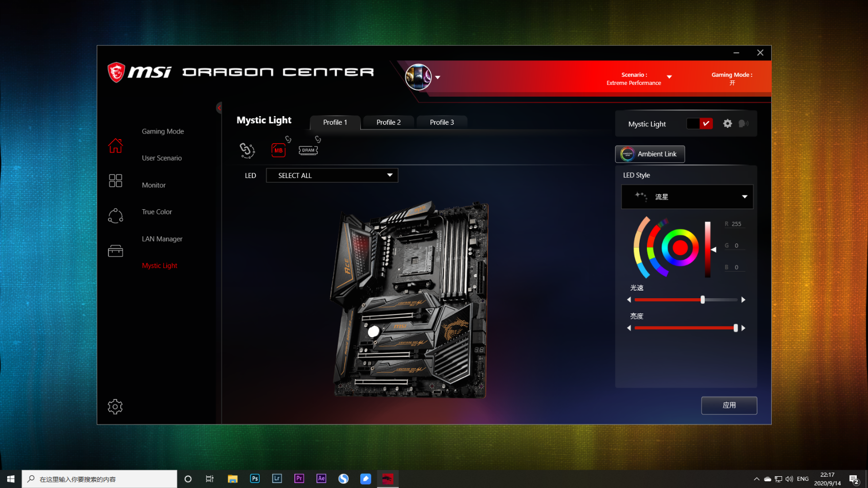The height and width of the screenshot is (488, 868).
Task: Launch Premiere Pro from the taskbar
Action: point(299,479)
